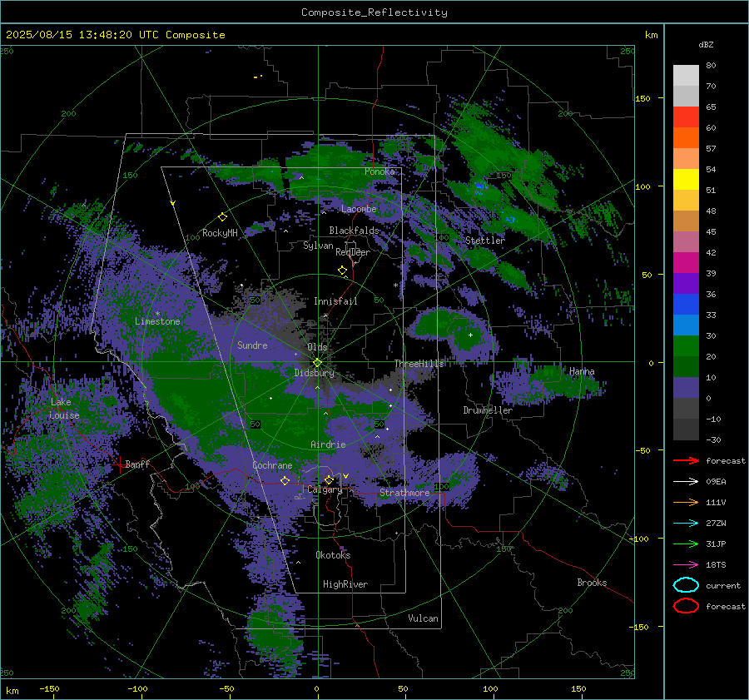The height and width of the screenshot is (700, 749).
Task: Click the Calgary city label
Action: click(x=325, y=489)
